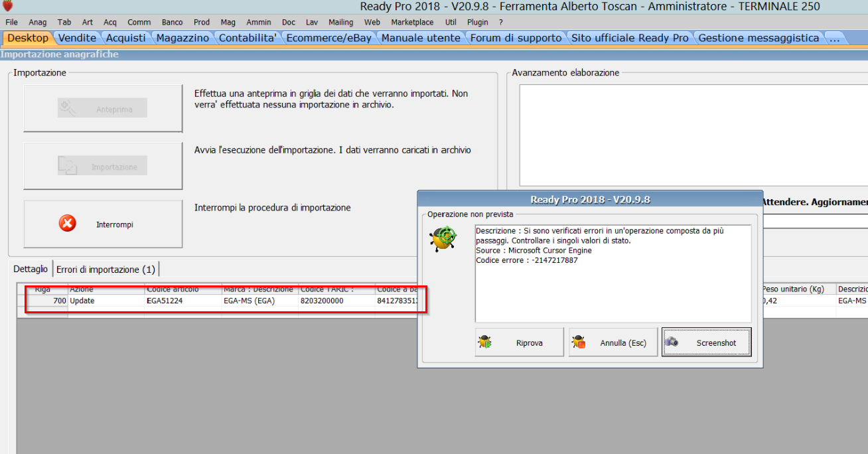Click the Marca : Descrizione column header
This screenshot has width=868, height=454.
click(x=260, y=289)
